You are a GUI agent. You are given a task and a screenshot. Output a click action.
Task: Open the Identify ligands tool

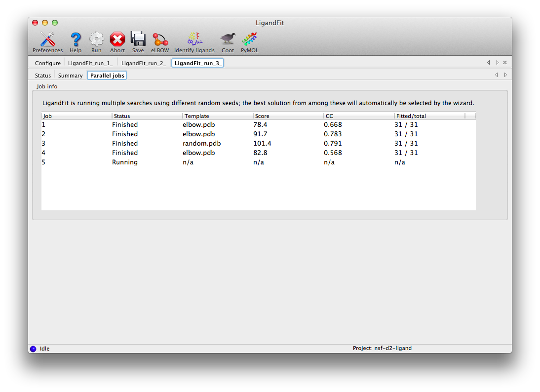(x=194, y=39)
